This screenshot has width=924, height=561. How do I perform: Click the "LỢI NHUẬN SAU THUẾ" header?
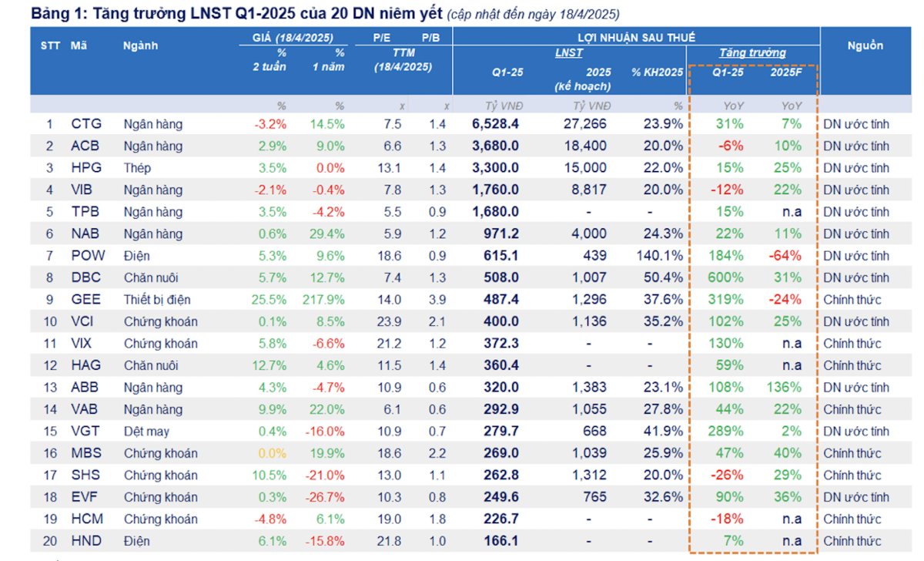(x=636, y=37)
